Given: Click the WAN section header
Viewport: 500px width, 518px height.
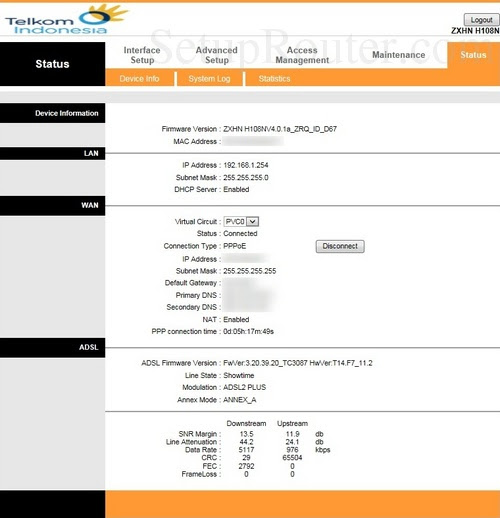Looking at the screenshot, I should pyautogui.click(x=53, y=205).
